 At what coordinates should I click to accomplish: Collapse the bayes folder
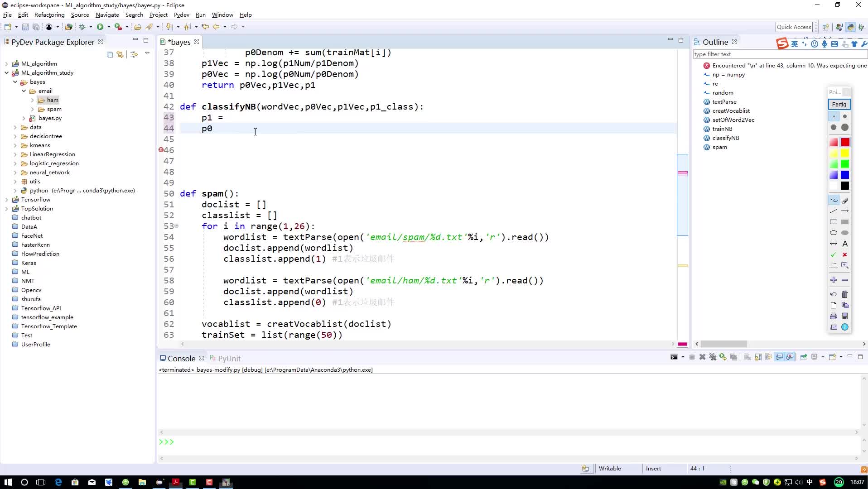15,82
